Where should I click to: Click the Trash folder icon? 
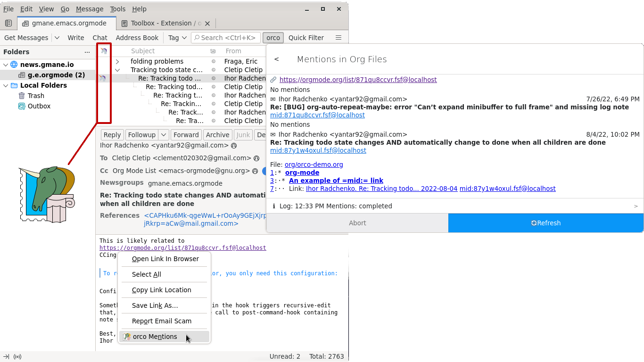tap(22, 96)
